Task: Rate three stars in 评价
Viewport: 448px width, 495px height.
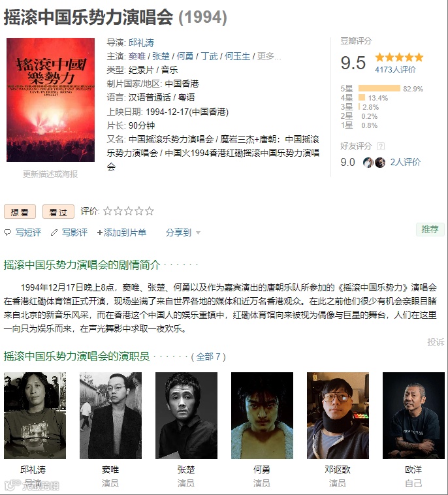Action: pyautogui.click(x=129, y=211)
